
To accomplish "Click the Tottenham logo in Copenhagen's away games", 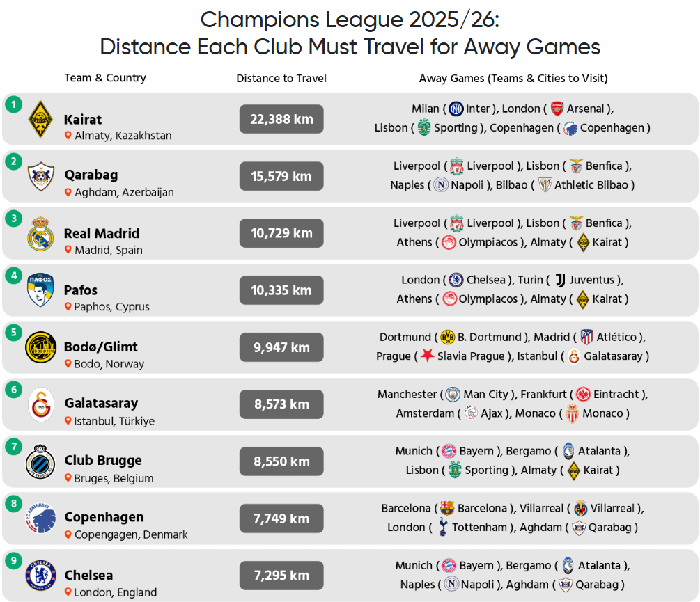I will pos(442,527).
